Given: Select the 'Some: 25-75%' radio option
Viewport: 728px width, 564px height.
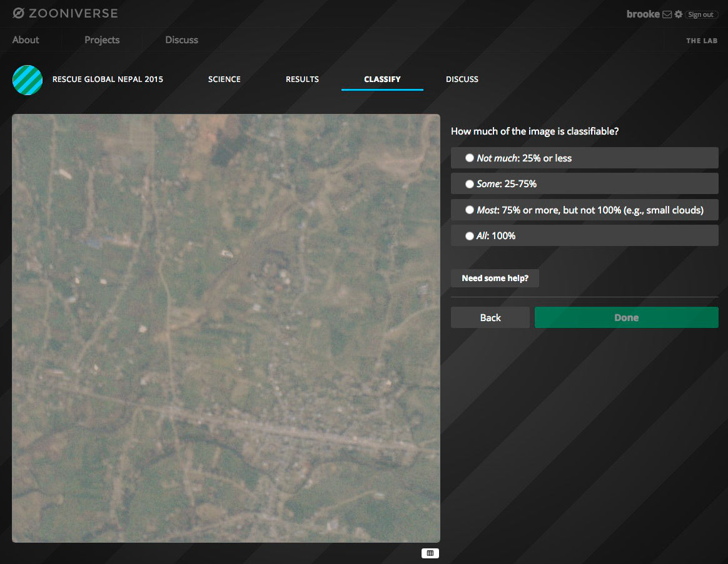Looking at the screenshot, I should [470, 184].
